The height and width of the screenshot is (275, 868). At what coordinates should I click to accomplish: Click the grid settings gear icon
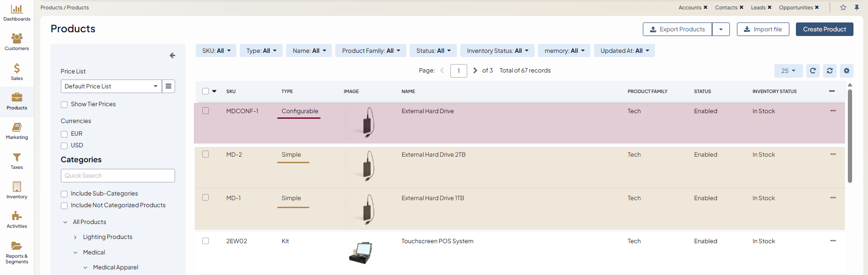846,71
